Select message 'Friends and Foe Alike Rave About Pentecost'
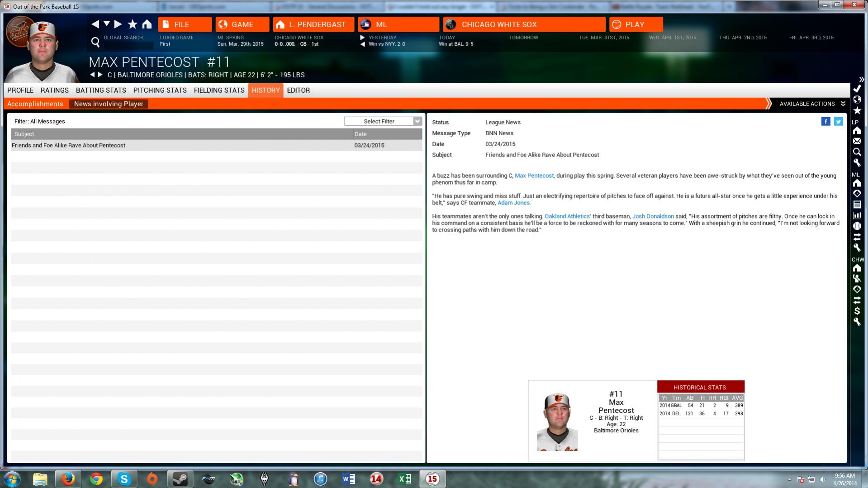 (x=217, y=145)
